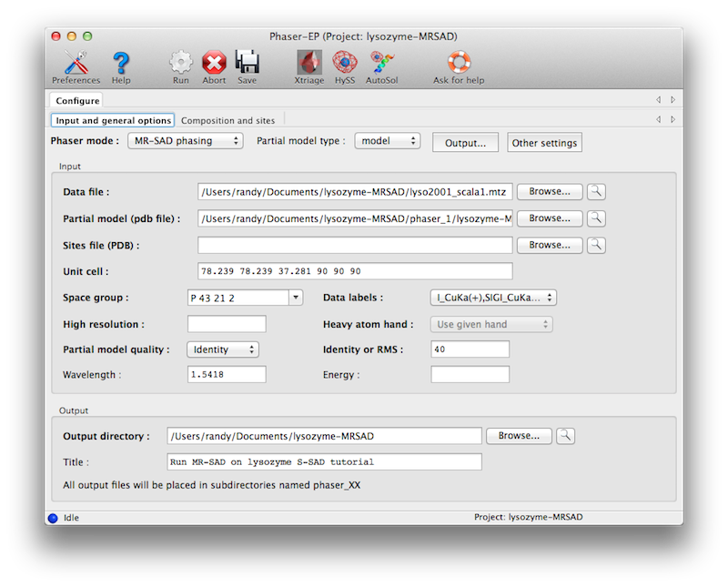Click the High resolution input field

(x=227, y=324)
